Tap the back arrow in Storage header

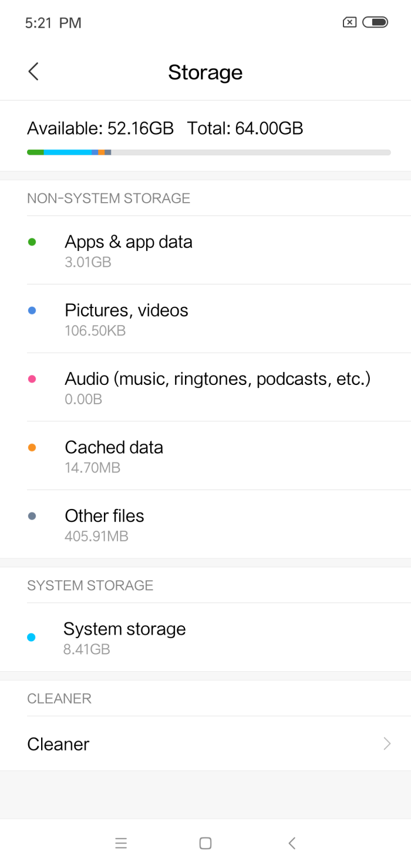pos(33,72)
